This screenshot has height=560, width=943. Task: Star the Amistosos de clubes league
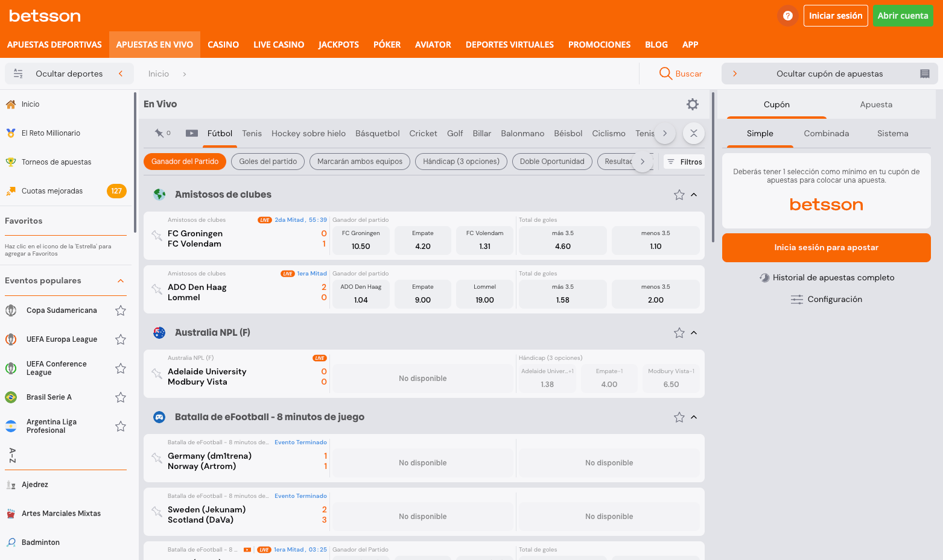679,195
